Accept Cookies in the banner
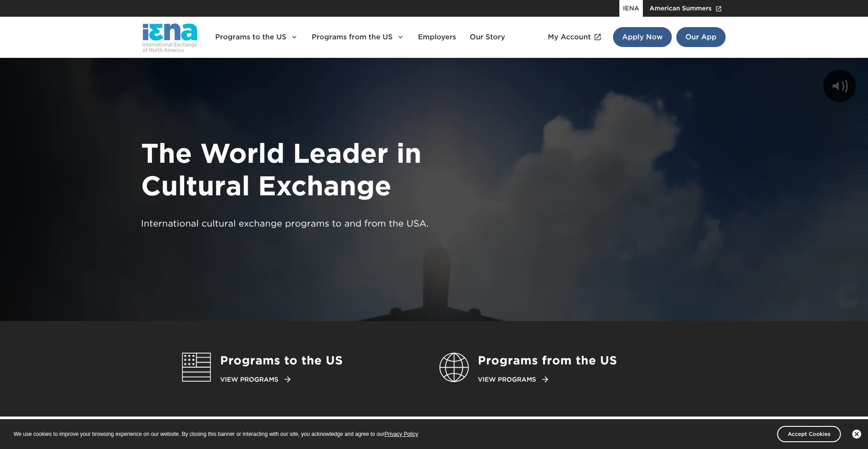868x449 pixels. tap(809, 434)
